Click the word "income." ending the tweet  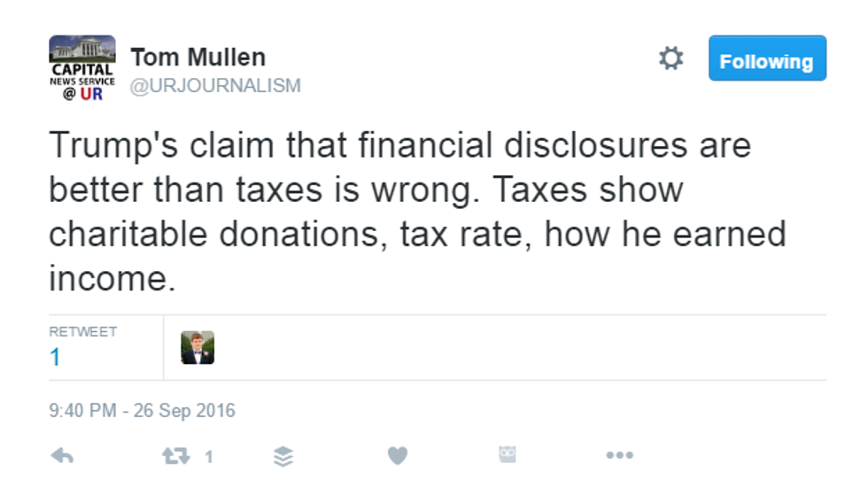pyautogui.click(x=107, y=279)
